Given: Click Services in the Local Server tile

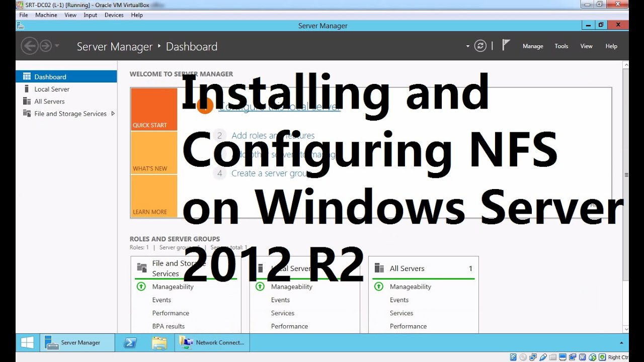Looking at the screenshot, I should (x=283, y=313).
